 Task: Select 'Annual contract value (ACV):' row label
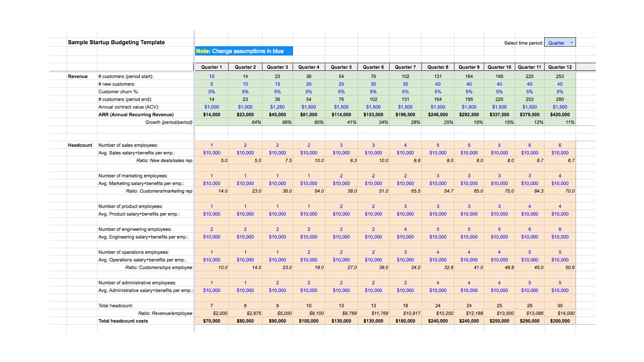(129, 107)
